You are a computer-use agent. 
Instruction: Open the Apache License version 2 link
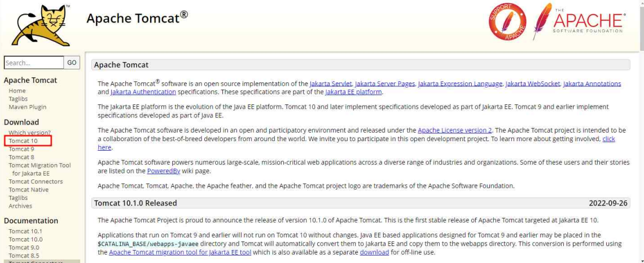(x=455, y=131)
